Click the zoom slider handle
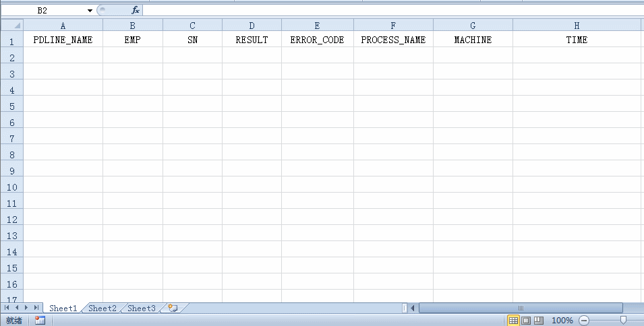This screenshot has width=644, height=326. (623, 321)
